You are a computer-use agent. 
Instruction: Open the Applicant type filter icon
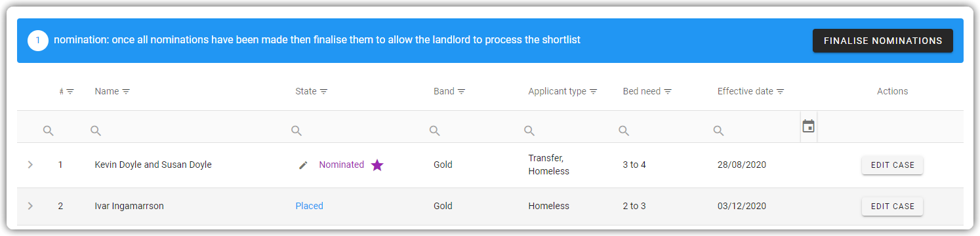(x=593, y=92)
